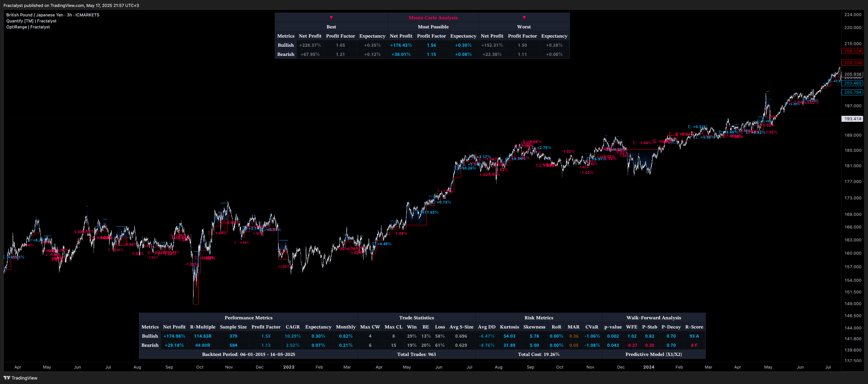Screen dimensions: 868x384
Task: Select the '+38.01%' bearish net profit value
Action: click(401, 54)
